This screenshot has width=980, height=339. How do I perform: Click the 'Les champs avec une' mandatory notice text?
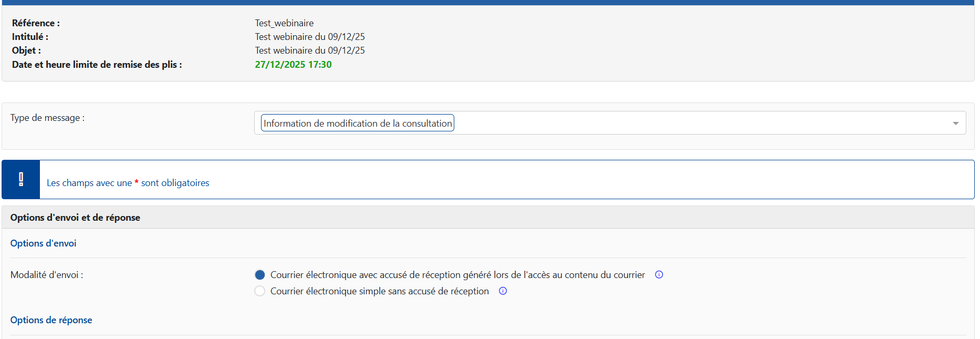(x=89, y=183)
